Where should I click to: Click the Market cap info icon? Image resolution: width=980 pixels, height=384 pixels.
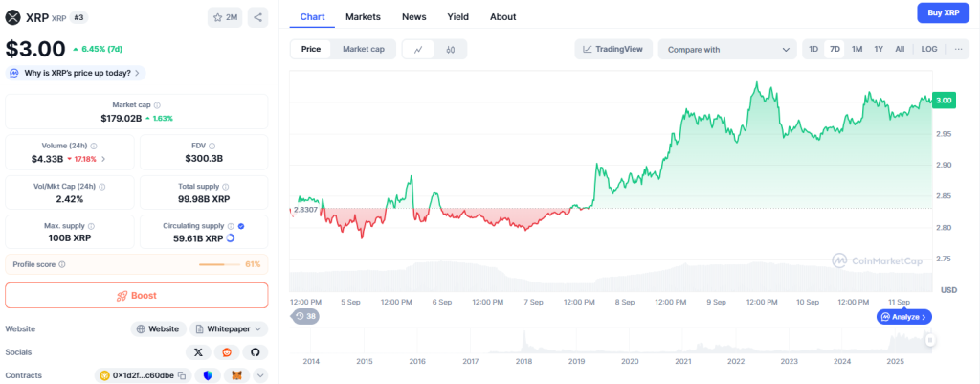[157, 105]
